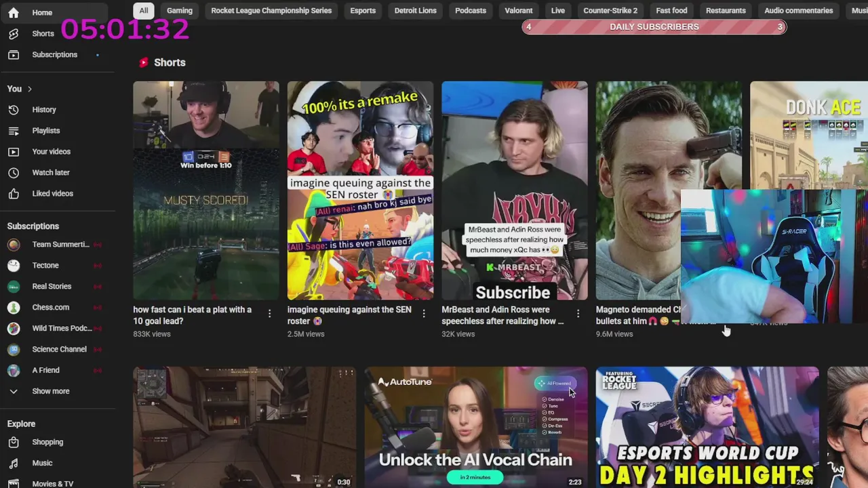Open options menu for MrBeast Adin Ross short

pyautogui.click(x=578, y=313)
